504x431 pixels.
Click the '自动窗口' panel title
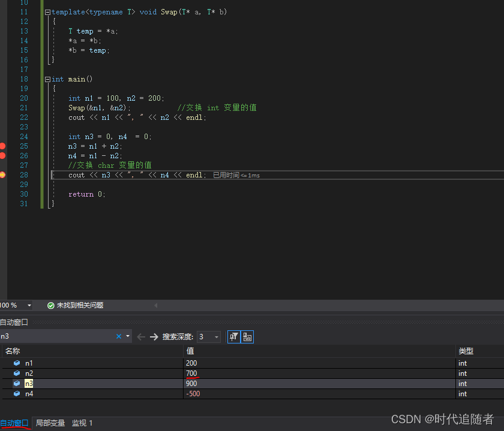pyautogui.click(x=14, y=322)
